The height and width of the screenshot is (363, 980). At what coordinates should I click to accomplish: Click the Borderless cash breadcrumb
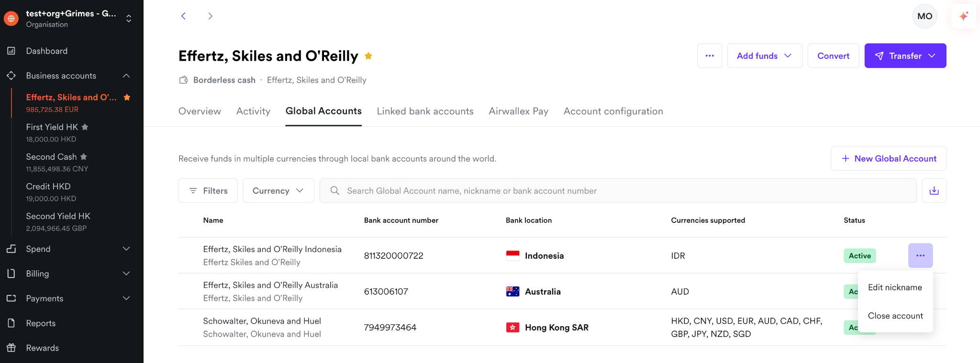224,80
